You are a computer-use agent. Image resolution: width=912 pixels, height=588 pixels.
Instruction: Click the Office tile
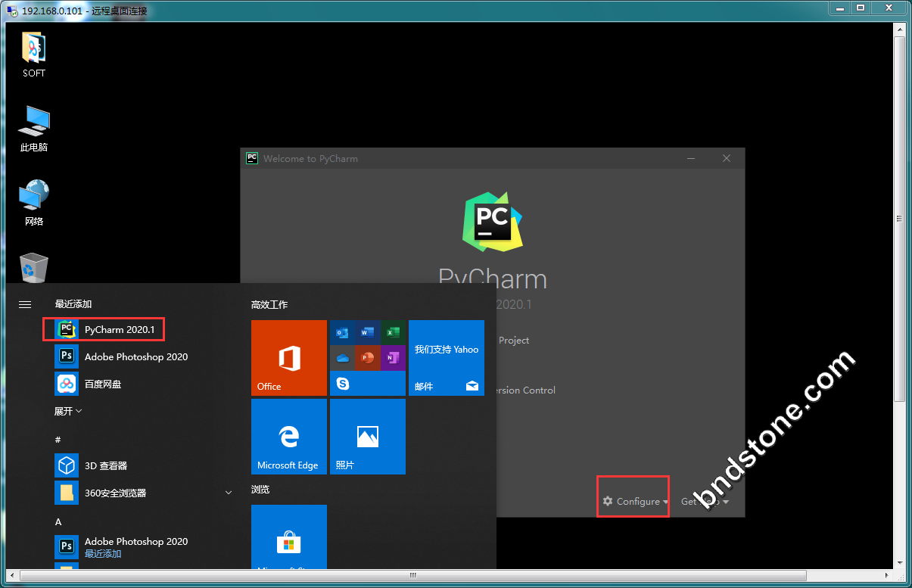coord(288,357)
